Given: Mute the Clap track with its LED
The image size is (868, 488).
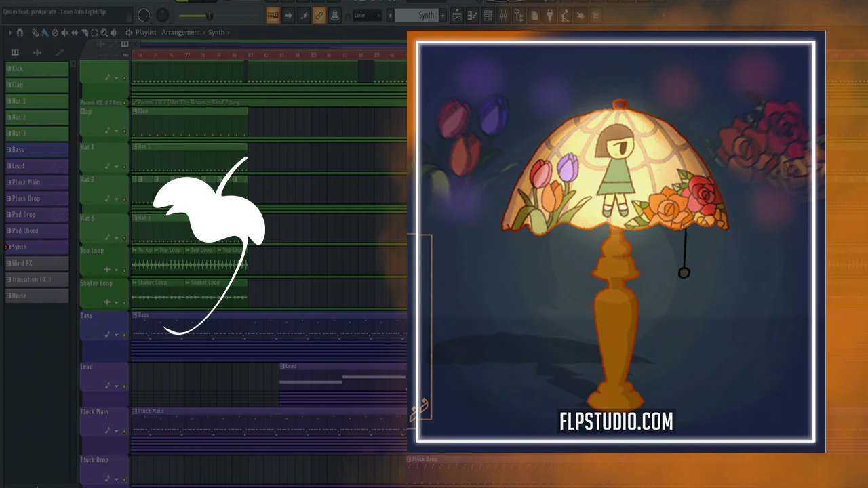Looking at the screenshot, I should [124, 131].
